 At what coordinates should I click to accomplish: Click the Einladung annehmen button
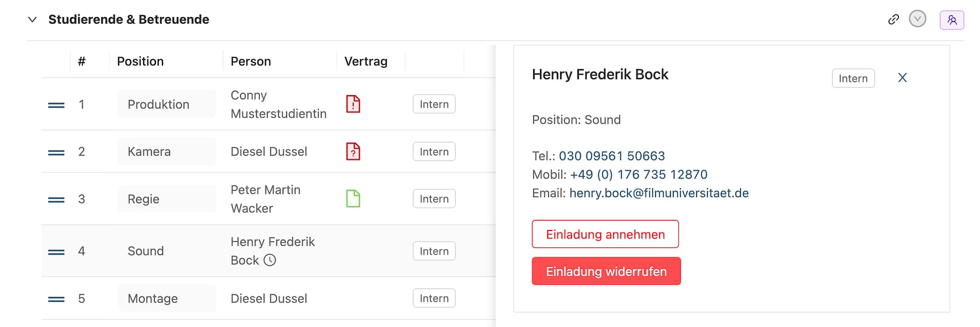point(605,234)
